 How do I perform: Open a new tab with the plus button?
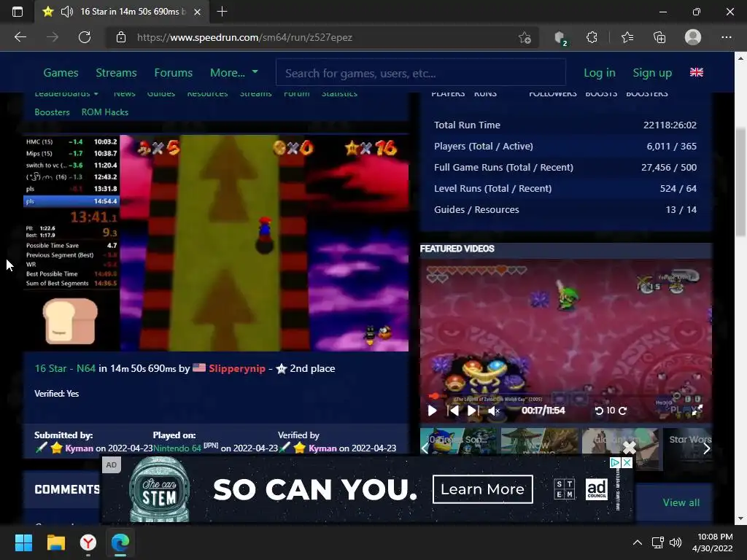(x=222, y=12)
